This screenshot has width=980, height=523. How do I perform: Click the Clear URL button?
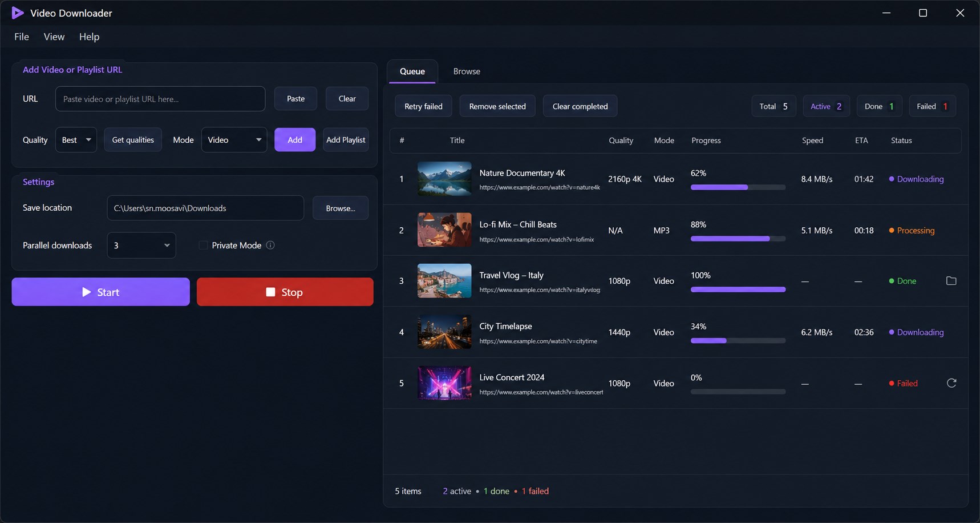click(347, 99)
